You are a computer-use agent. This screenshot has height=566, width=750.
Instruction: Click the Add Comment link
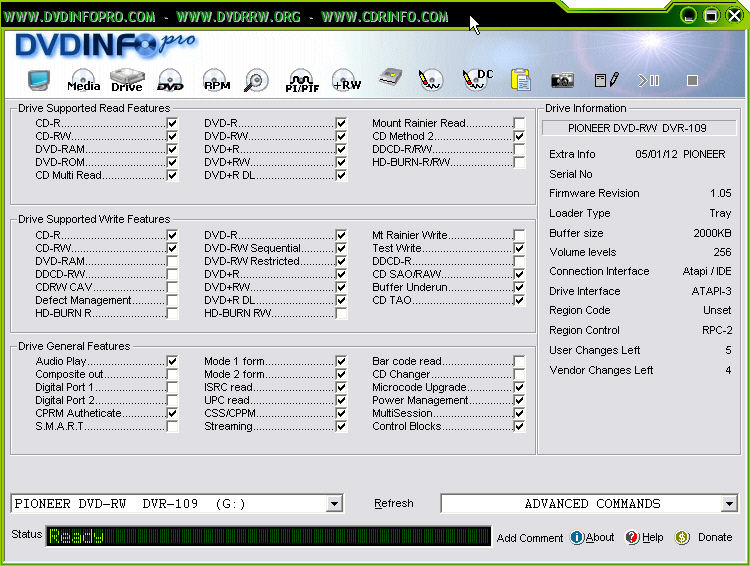click(529, 538)
